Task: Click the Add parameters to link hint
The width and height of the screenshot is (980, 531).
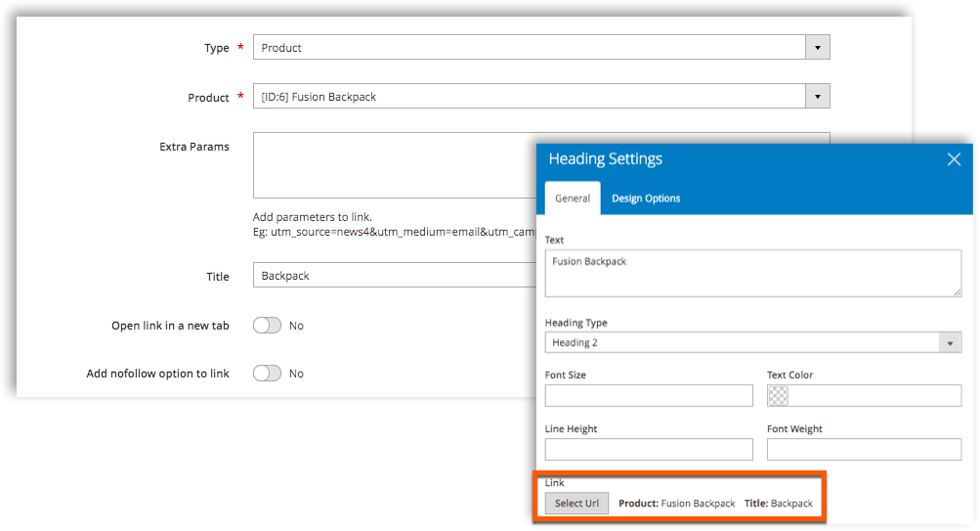Action: coord(313,217)
